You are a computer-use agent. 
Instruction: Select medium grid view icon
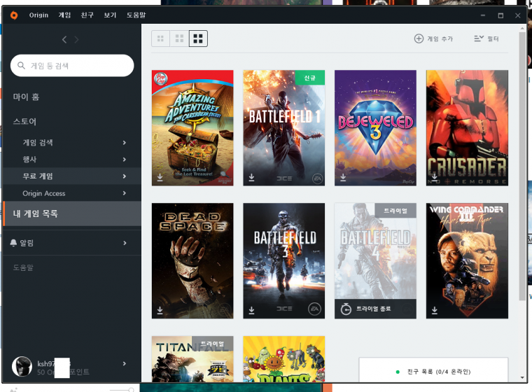pyautogui.click(x=179, y=38)
